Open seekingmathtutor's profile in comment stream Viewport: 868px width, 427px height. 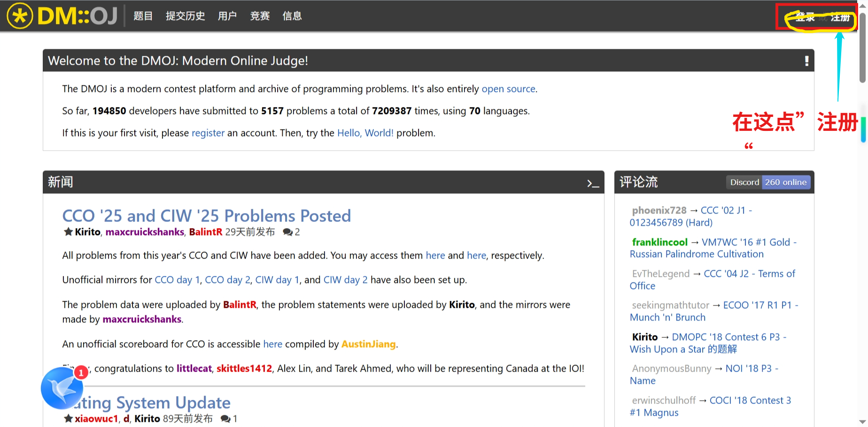point(671,305)
